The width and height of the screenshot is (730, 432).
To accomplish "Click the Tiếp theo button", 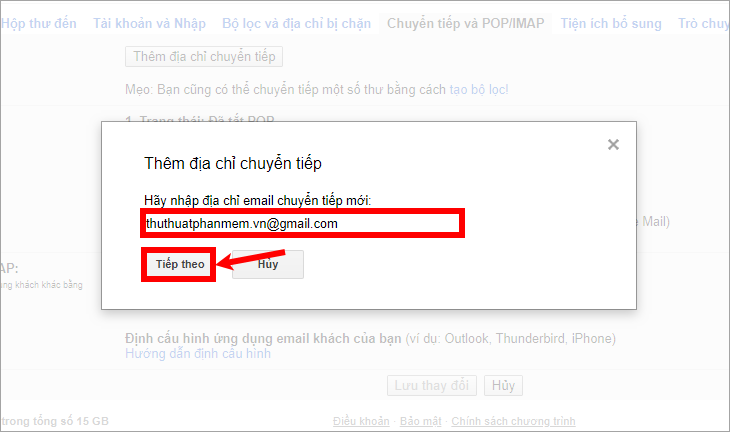I will pyautogui.click(x=180, y=264).
